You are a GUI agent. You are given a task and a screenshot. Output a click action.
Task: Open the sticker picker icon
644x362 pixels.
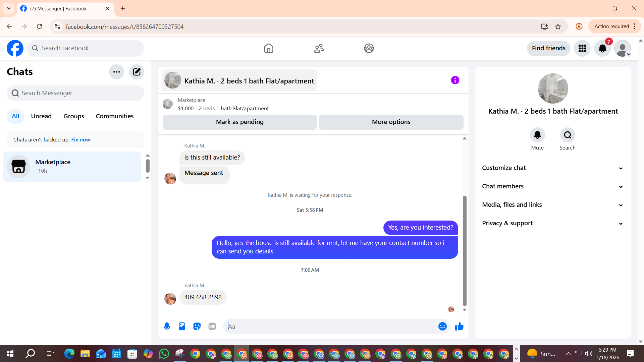click(x=197, y=326)
